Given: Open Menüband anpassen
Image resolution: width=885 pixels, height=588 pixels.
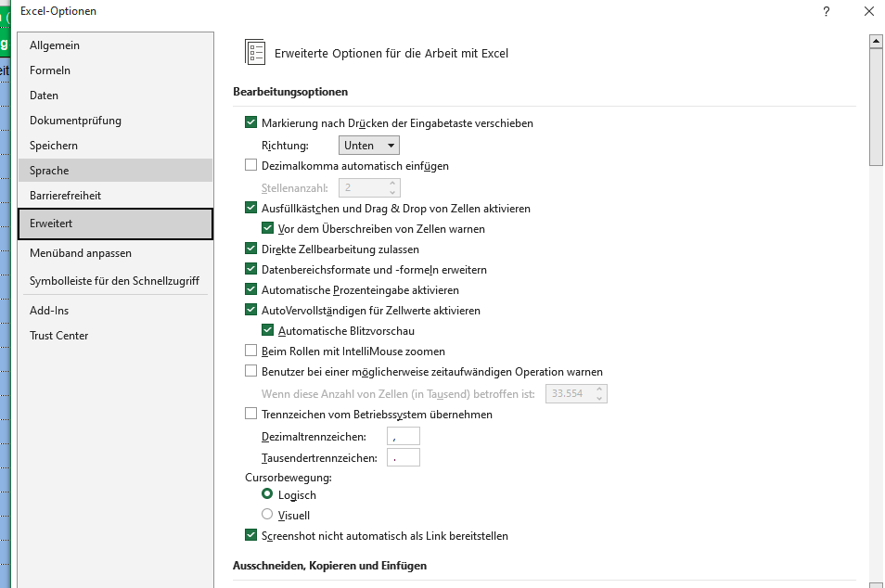Looking at the screenshot, I should (115, 253).
